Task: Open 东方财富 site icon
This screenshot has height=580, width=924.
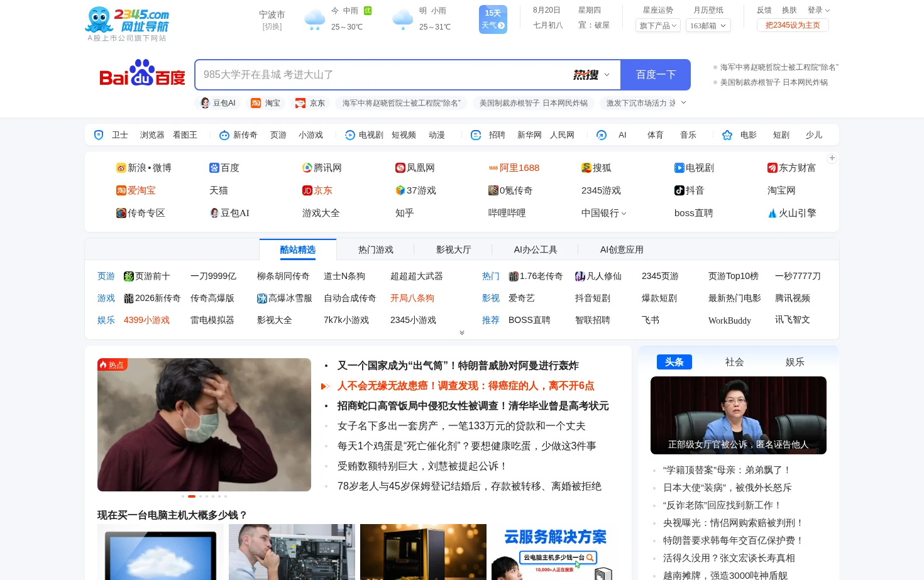Action: tap(773, 168)
